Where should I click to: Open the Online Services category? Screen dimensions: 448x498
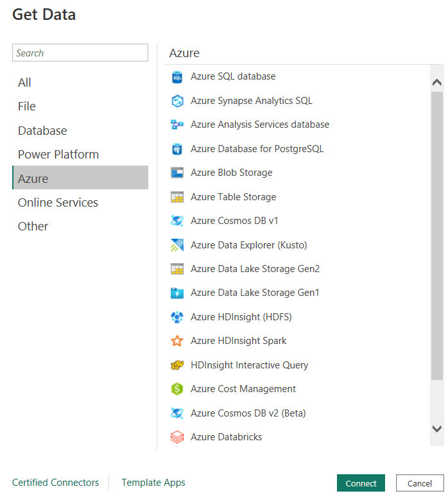click(x=80, y=203)
